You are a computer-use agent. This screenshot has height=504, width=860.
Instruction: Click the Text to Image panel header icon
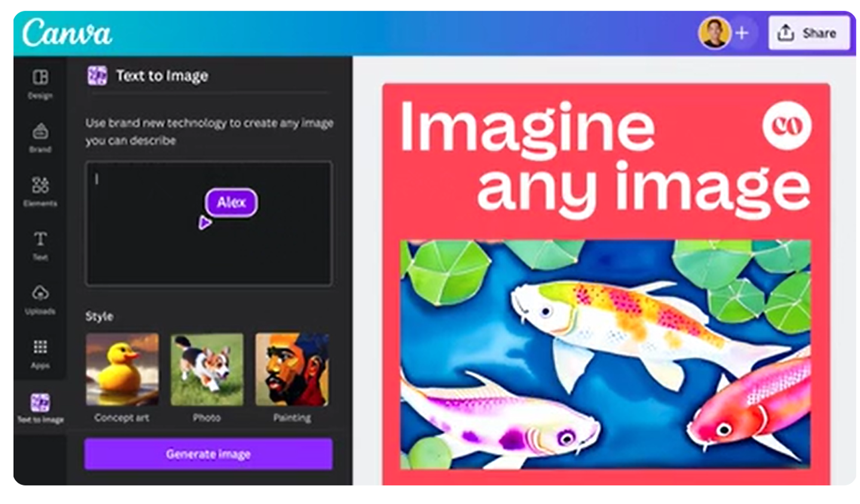pyautogui.click(x=97, y=76)
